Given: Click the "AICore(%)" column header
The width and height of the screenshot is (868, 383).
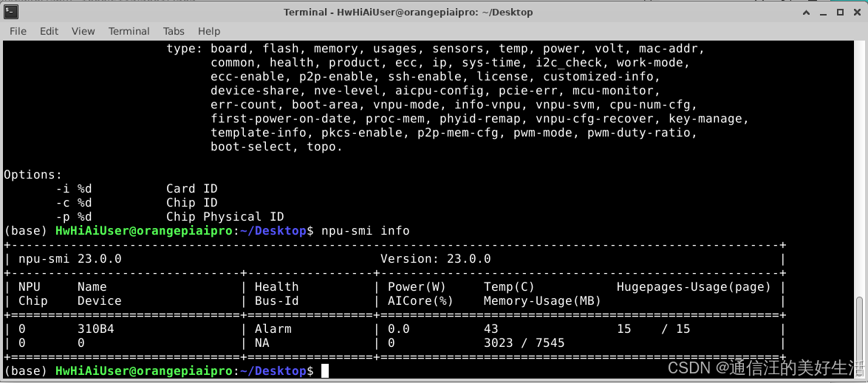Looking at the screenshot, I should tap(421, 300).
